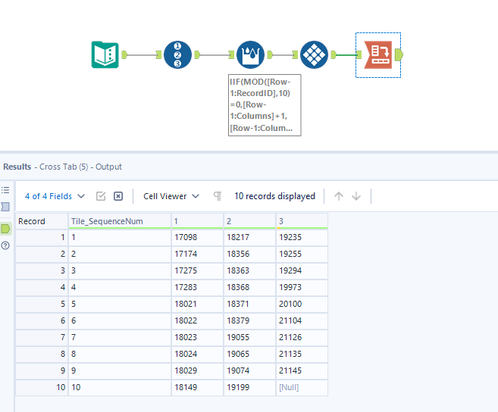Select cell with value 17283

[x=197, y=287]
